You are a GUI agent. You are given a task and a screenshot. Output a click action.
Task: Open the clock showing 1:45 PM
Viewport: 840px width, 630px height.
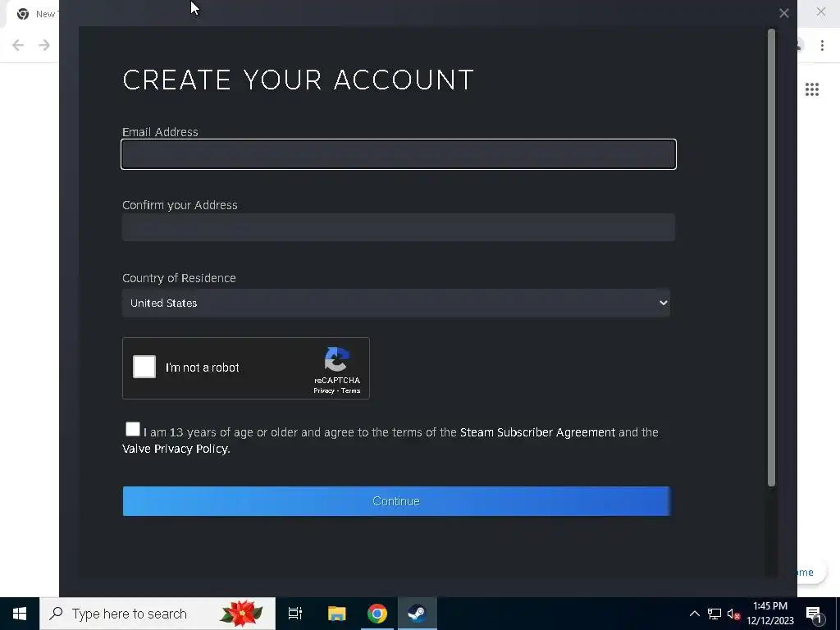770,614
